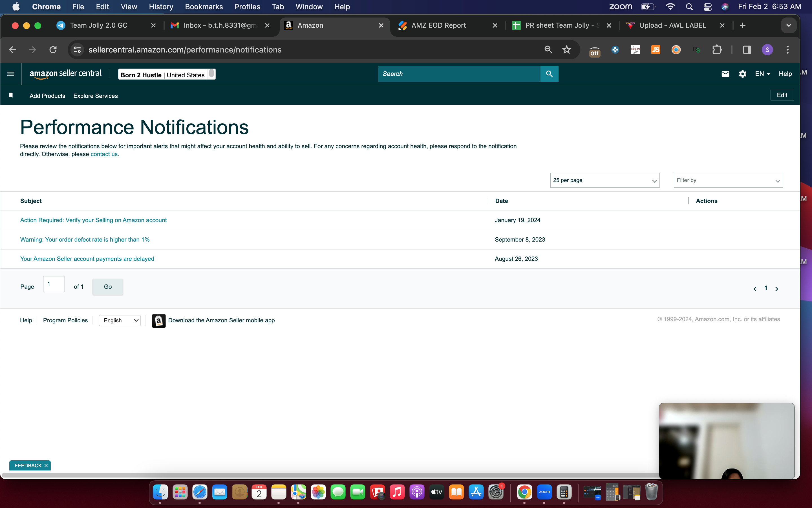
Task: Open the English language selector in footer
Action: [120, 321]
